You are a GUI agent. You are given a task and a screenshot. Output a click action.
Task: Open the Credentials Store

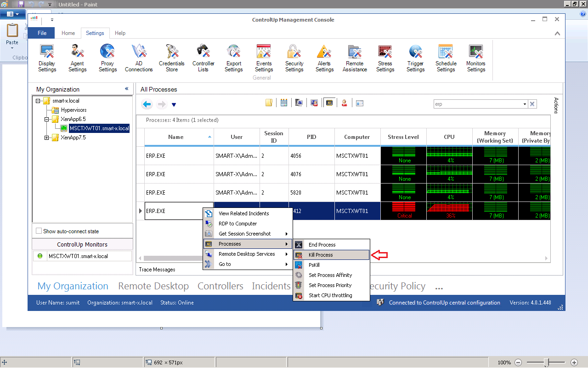(x=172, y=58)
